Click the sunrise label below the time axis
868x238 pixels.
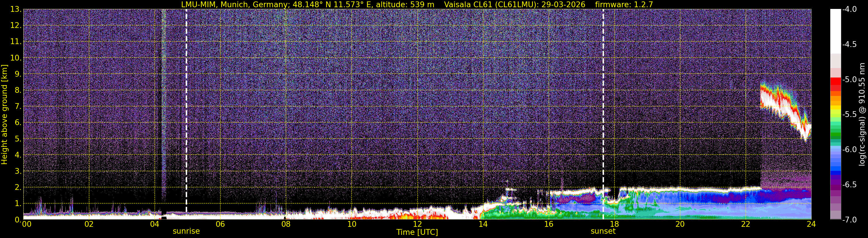186,231
